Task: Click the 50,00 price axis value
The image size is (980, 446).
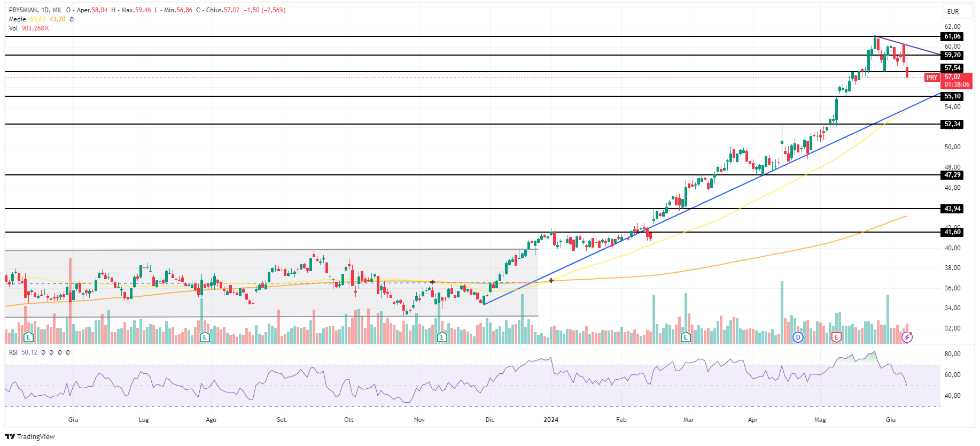Action: (x=952, y=147)
